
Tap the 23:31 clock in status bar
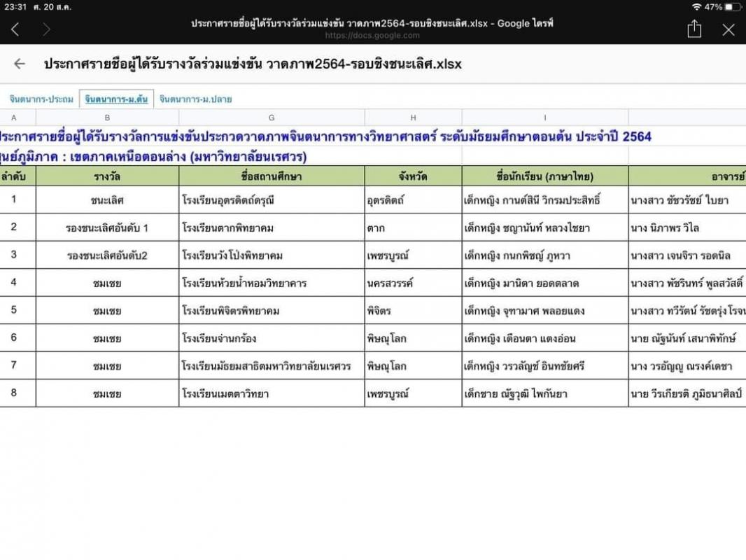tap(15, 7)
